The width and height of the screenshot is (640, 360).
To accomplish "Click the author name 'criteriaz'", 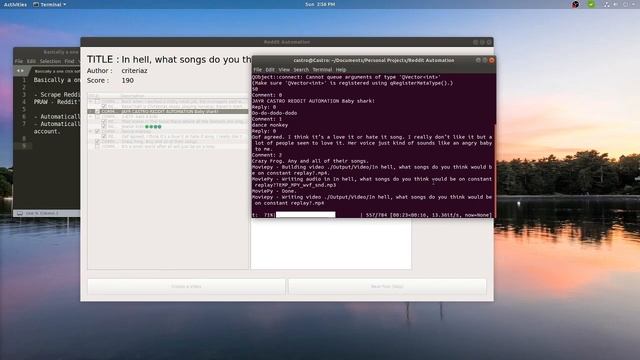I will coord(134,71).
